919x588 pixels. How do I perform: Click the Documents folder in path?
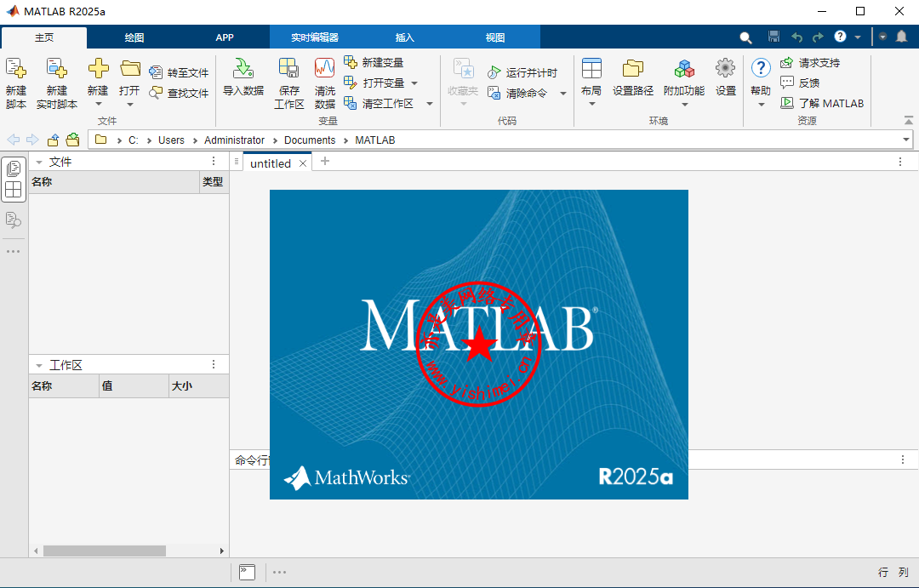point(310,140)
